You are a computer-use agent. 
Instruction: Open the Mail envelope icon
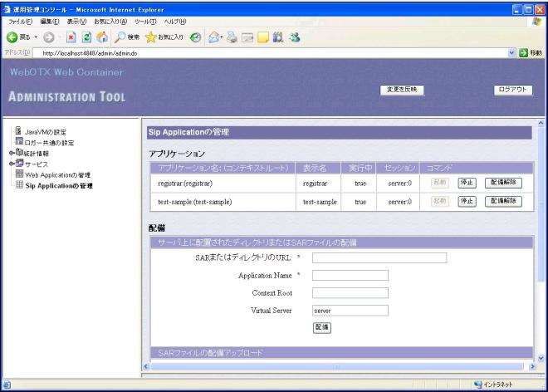point(214,37)
